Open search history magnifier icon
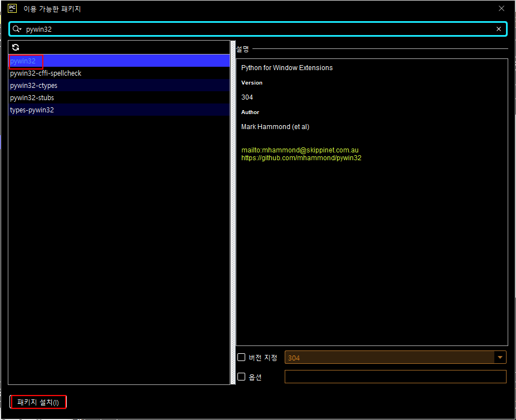 click(17, 29)
